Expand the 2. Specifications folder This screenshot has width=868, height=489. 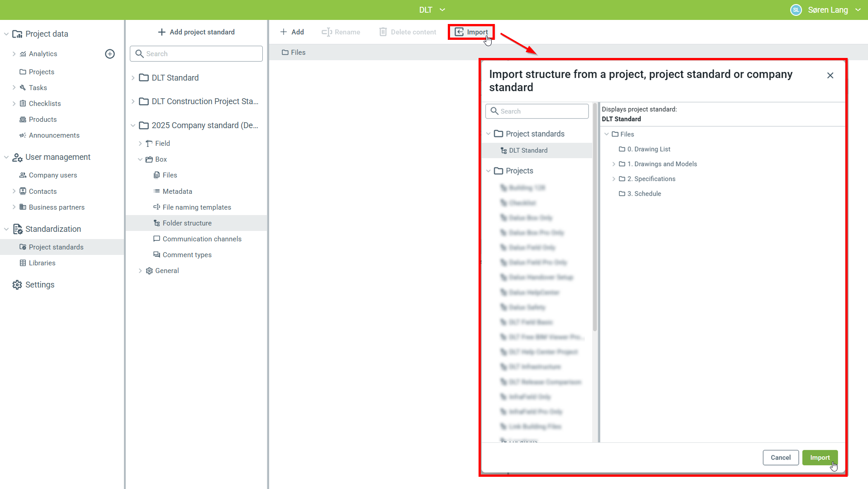pyautogui.click(x=614, y=179)
